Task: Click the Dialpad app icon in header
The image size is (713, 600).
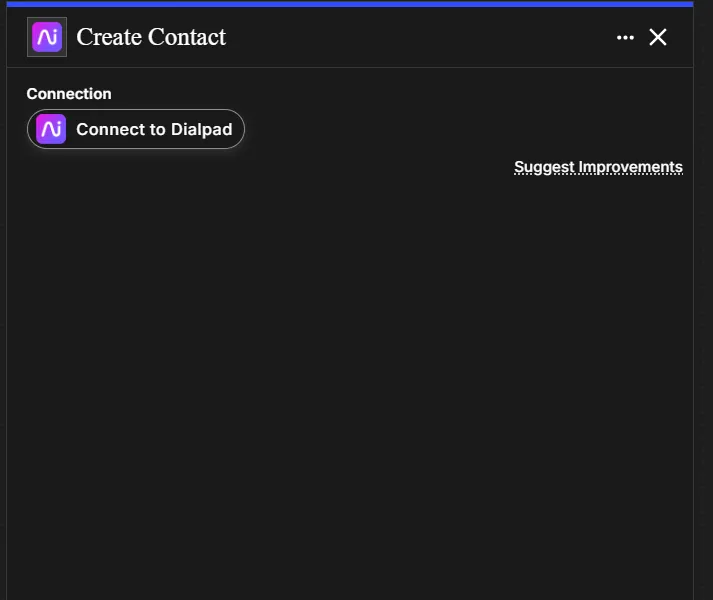Action: coord(47,37)
